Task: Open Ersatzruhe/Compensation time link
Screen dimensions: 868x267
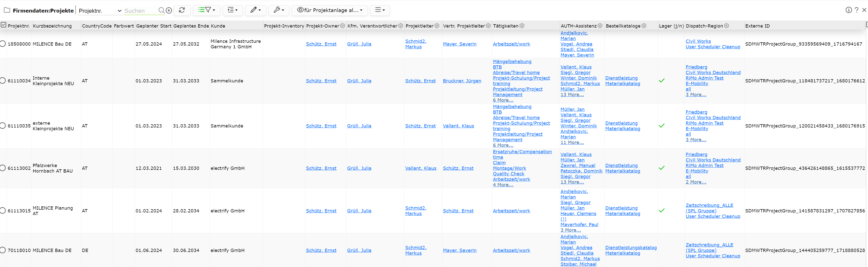Action: pyautogui.click(x=522, y=155)
